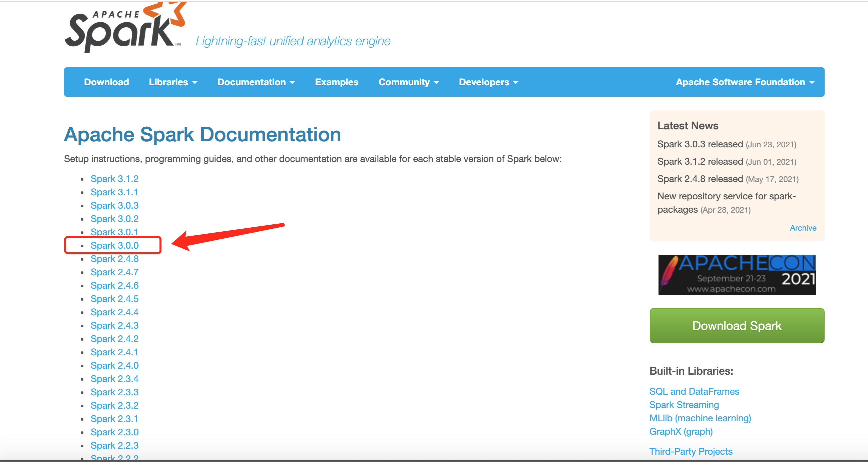
Task: Open the Spark 3.1.2 documentation link
Action: click(114, 179)
